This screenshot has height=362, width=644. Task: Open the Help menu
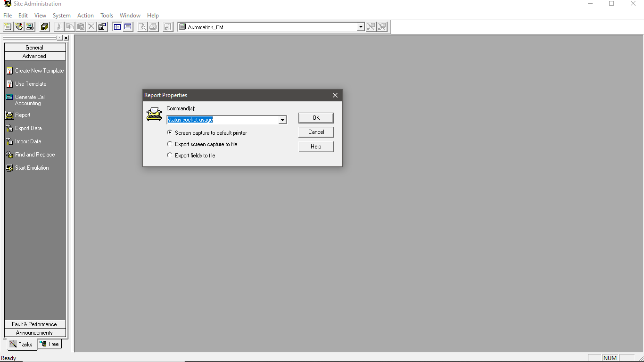pos(153,16)
